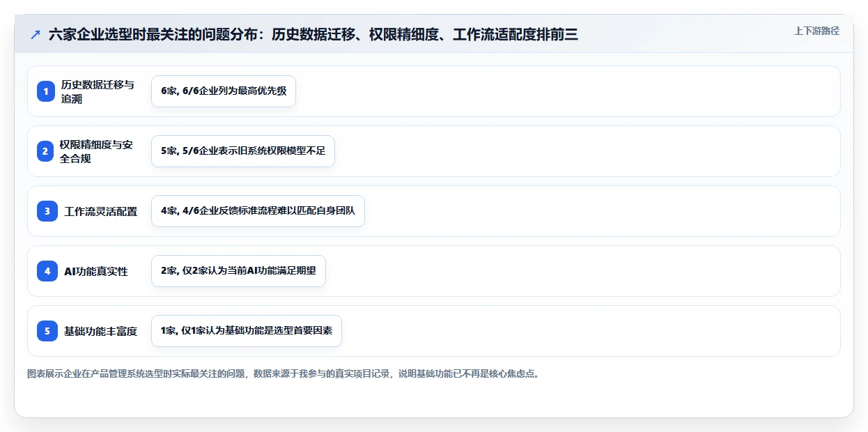The image size is (868, 432).
Task: Click the AI功能真实性 label
Action: 96,272
